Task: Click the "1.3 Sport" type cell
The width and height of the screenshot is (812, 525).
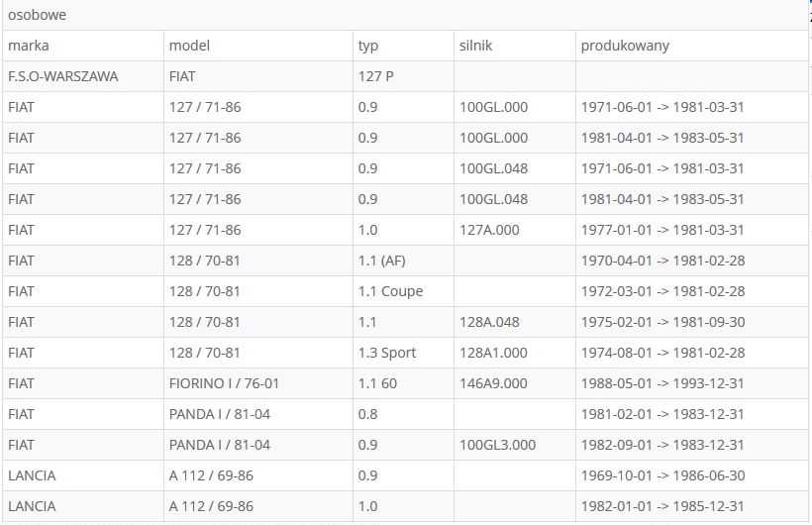Action: click(387, 353)
